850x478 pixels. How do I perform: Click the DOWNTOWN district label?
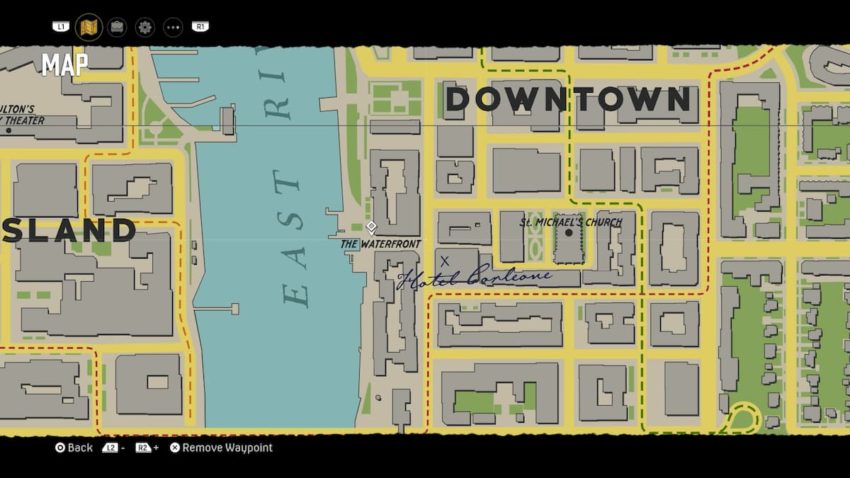[x=569, y=100]
